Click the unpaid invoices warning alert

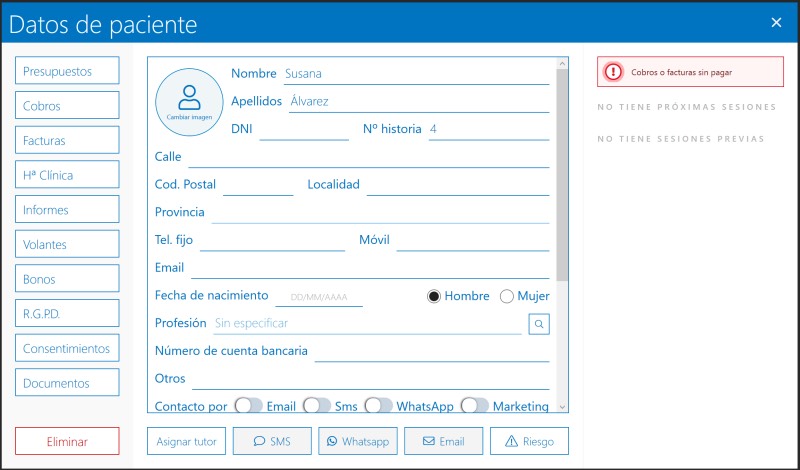(690, 72)
